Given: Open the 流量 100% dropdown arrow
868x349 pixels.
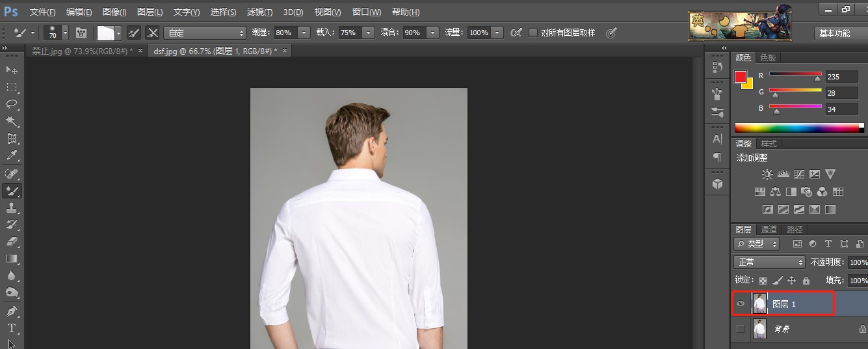Looking at the screenshot, I should pos(497,33).
